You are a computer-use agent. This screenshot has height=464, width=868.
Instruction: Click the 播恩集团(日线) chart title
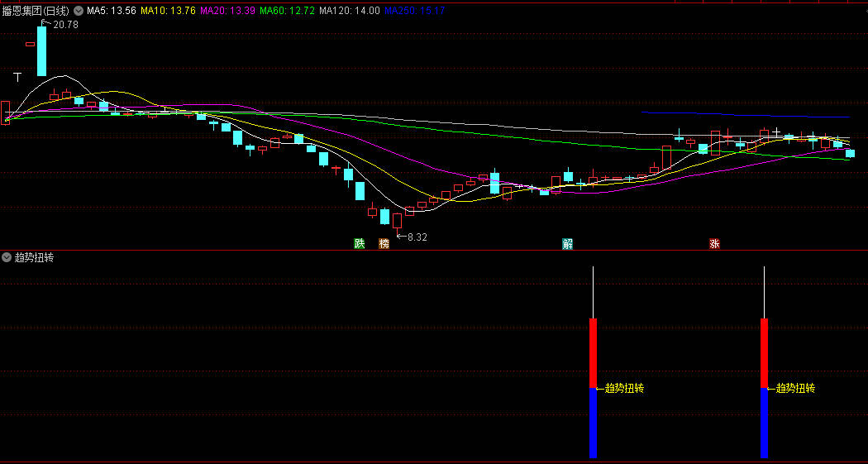tap(36, 11)
